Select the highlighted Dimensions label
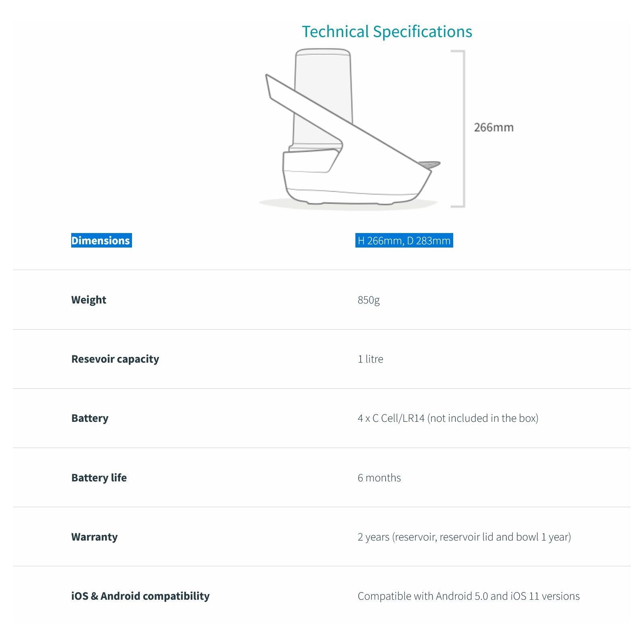The width and height of the screenshot is (644, 644). pos(101,240)
